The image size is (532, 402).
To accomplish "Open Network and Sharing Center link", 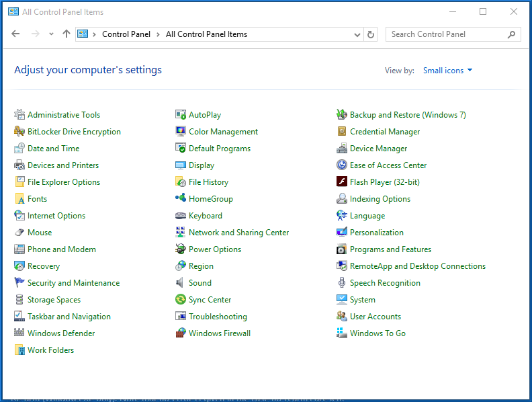I will [x=238, y=233].
